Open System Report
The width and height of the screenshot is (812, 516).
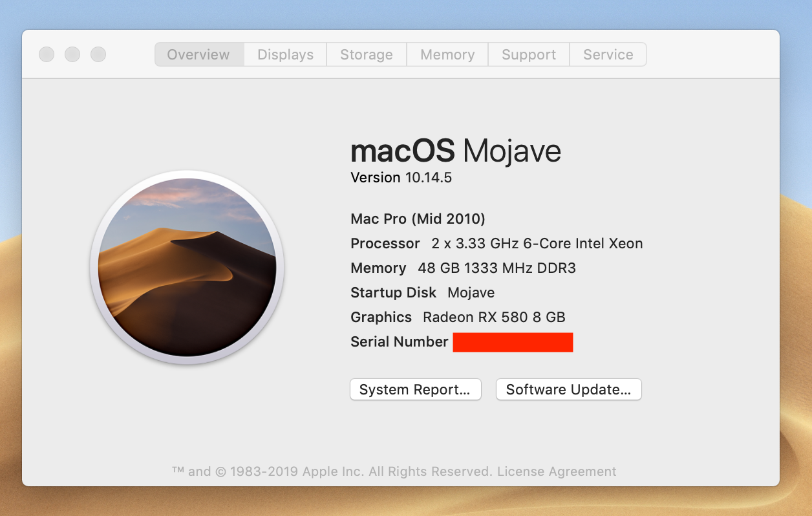tap(415, 389)
